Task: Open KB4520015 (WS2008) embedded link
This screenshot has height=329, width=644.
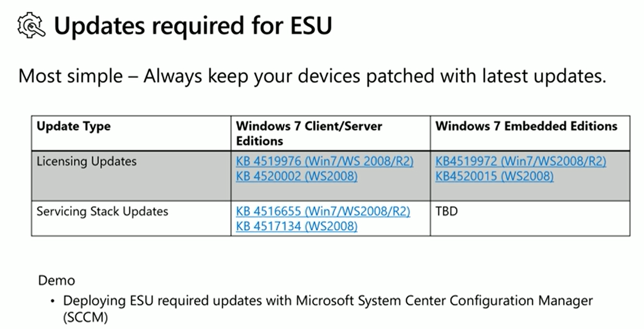Action: pos(494,176)
